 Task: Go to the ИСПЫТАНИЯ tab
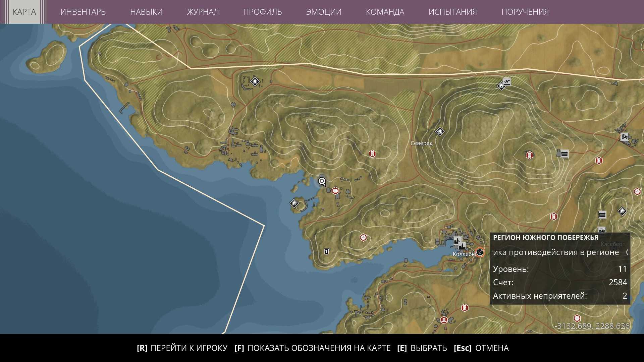pyautogui.click(x=452, y=12)
